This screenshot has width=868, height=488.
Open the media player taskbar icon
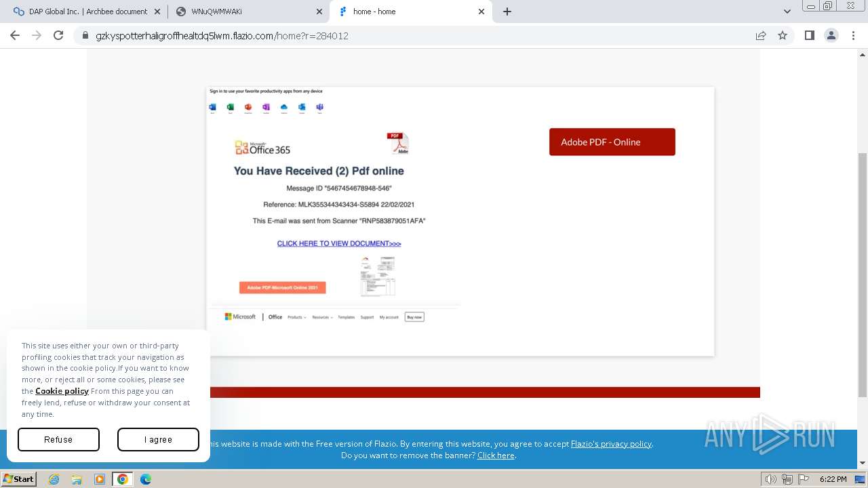click(100, 479)
